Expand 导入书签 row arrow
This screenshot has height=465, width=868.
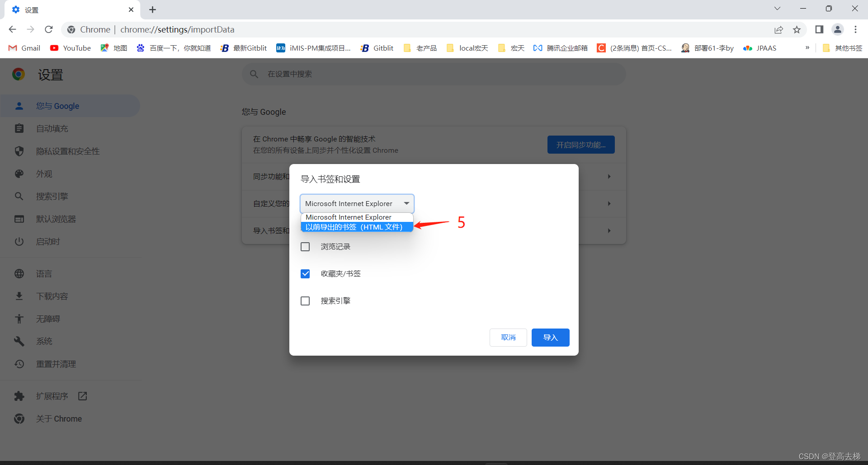609,230
